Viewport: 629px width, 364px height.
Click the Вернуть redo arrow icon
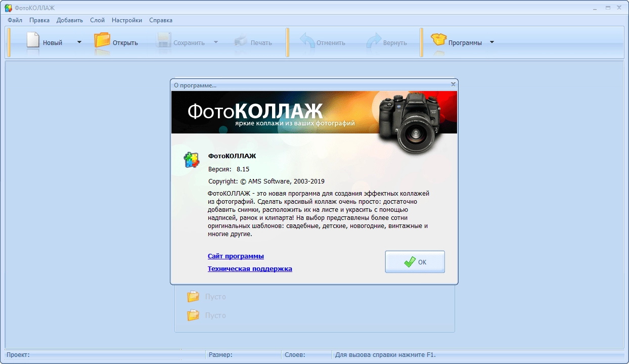click(x=374, y=40)
